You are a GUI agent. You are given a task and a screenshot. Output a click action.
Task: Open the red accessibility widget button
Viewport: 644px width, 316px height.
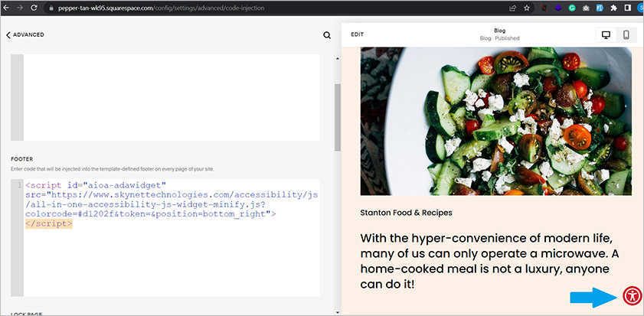(x=632, y=296)
